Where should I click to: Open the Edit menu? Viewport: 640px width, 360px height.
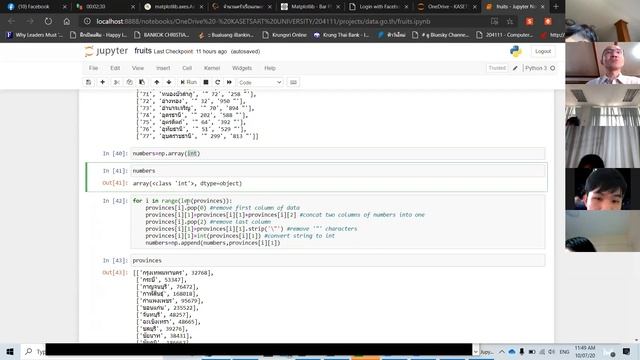(x=115, y=68)
